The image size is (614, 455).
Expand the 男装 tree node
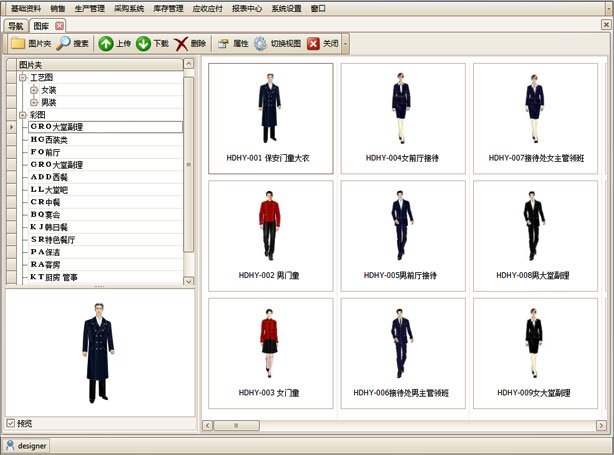34,102
